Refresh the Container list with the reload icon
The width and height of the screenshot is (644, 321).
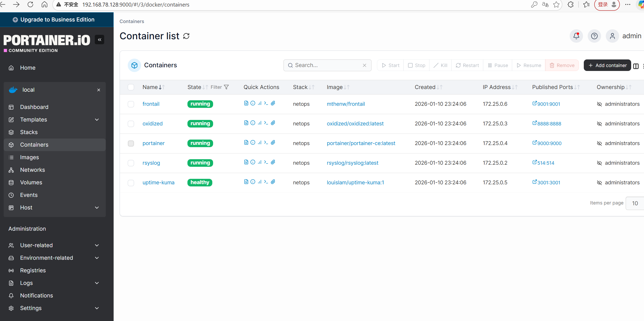pos(186,36)
